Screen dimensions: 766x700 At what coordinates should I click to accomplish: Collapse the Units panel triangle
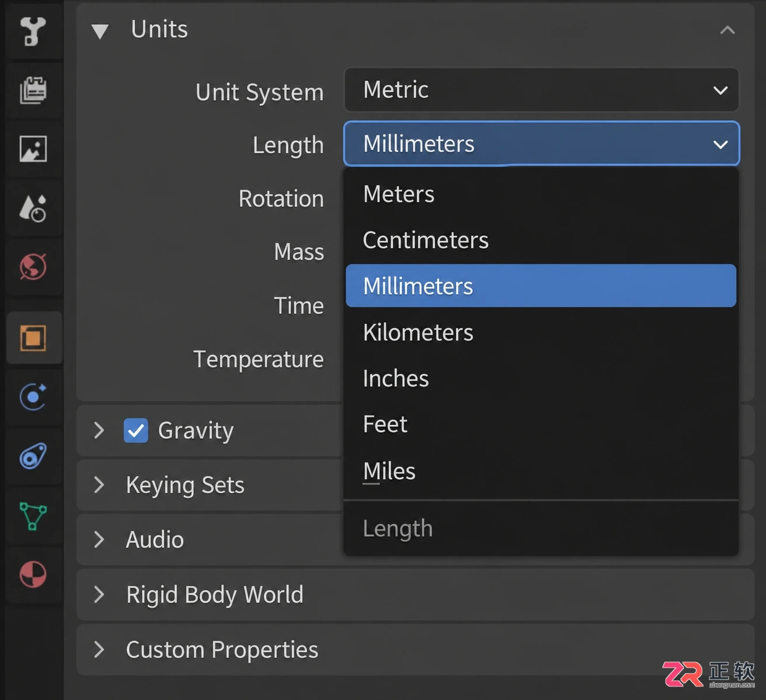[100, 31]
